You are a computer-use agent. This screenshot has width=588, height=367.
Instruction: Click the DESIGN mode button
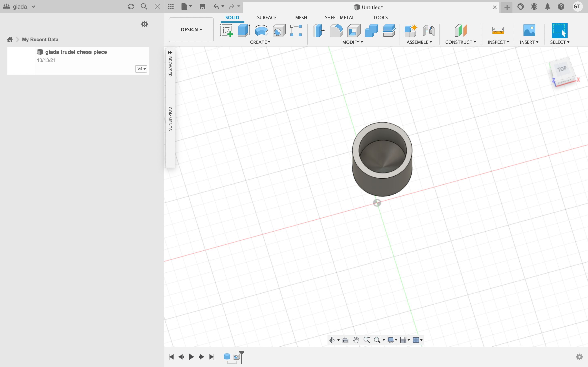[x=191, y=30]
